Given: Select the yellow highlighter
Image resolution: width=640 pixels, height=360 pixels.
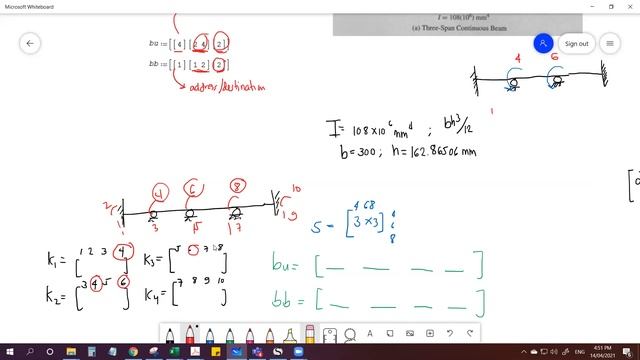Looking at the screenshot, I should point(290,335).
